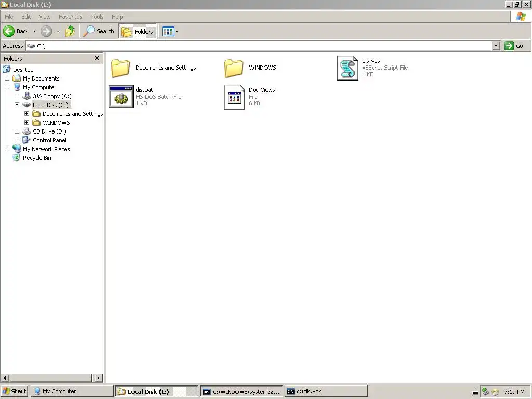This screenshot has width=532, height=399.
Task: Open the Forward history dropdown arrow
Action: point(58,31)
